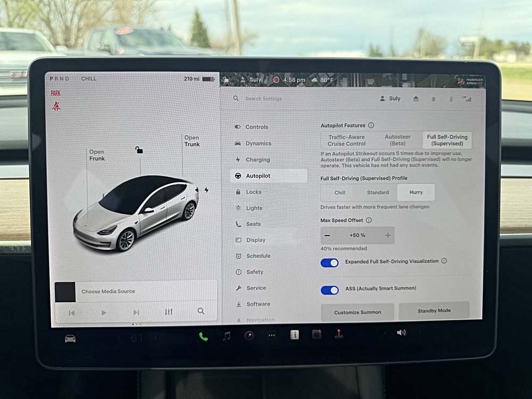Tap the car controls icon in bottom bar
This screenshot has height=399, width=532.
coord(70,339)
